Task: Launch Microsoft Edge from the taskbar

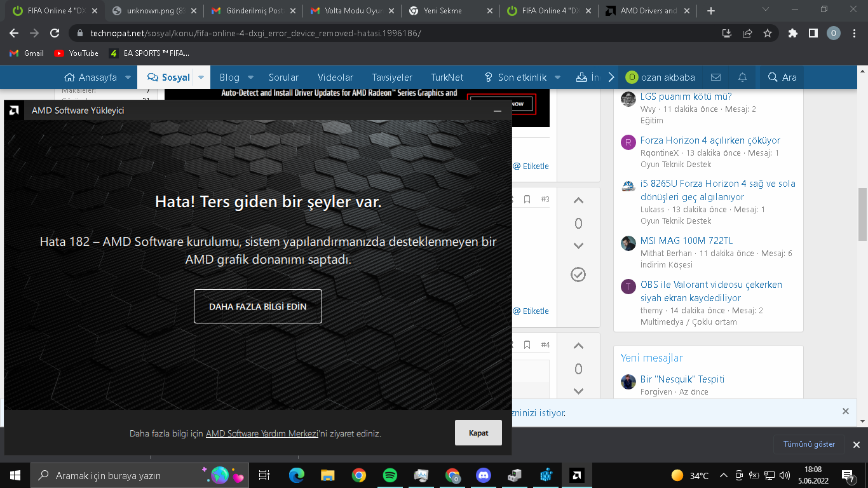Action: click(x=296, y=475)
